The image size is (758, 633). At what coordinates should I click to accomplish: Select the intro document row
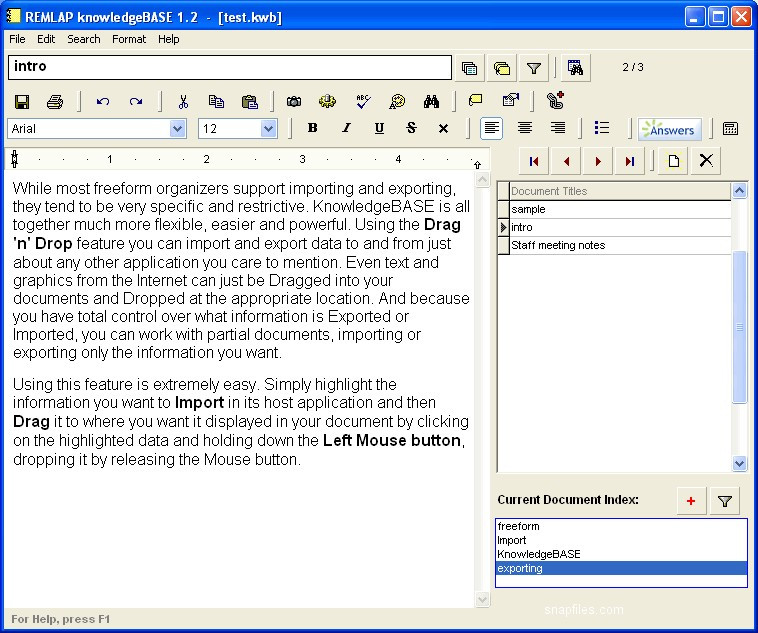[620, 227]
